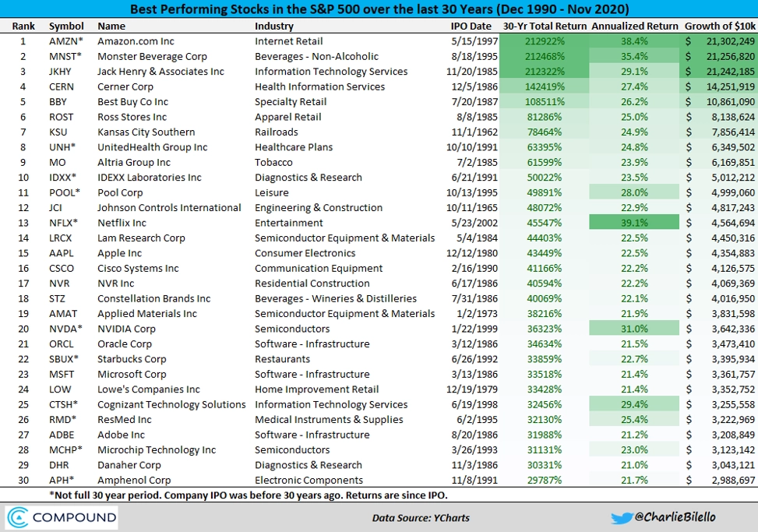The height and width of the screenshot is (532, 758).
Task: Select the NVDA* ticker symbol
Action: pos(65,329)
